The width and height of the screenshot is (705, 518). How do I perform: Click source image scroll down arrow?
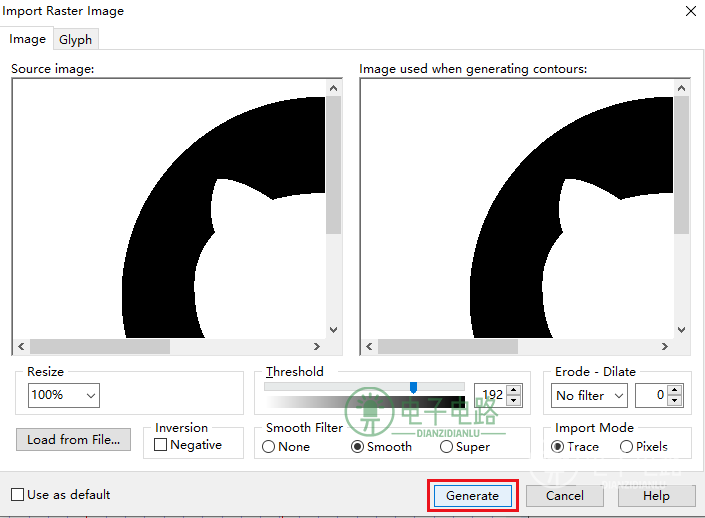(334, 330)
